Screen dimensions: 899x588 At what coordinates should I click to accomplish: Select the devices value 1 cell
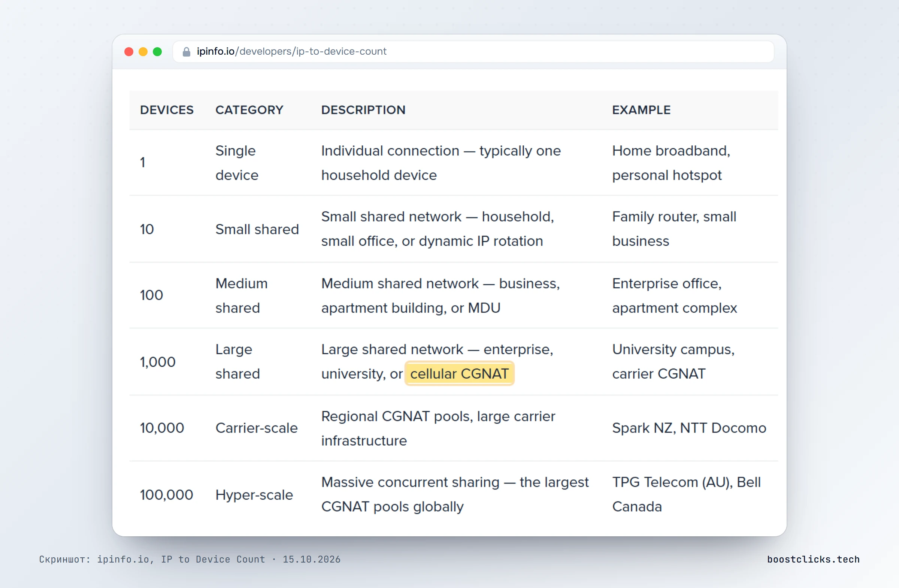coord(143,163)
